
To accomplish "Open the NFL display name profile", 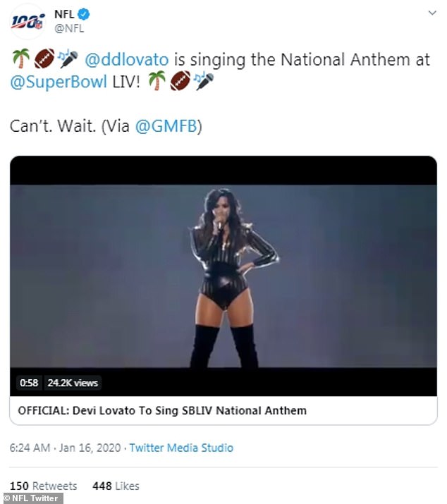I will 63,14.
